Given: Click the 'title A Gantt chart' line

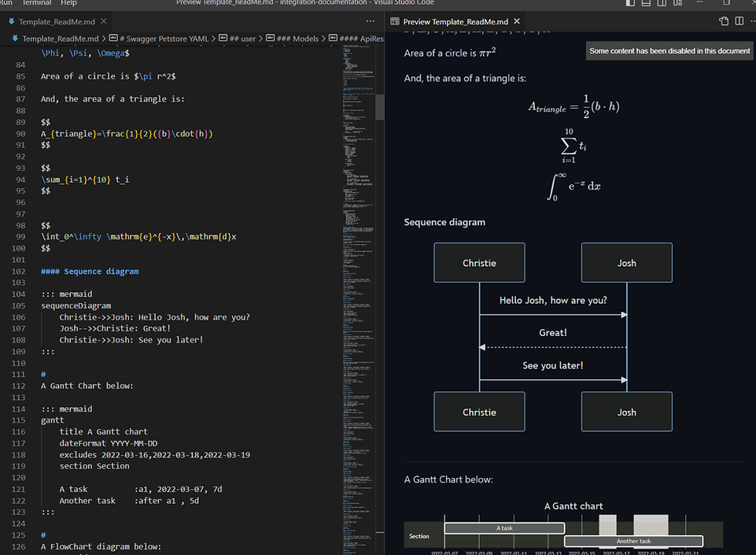Looking at the screenshot, I should 103,432.
